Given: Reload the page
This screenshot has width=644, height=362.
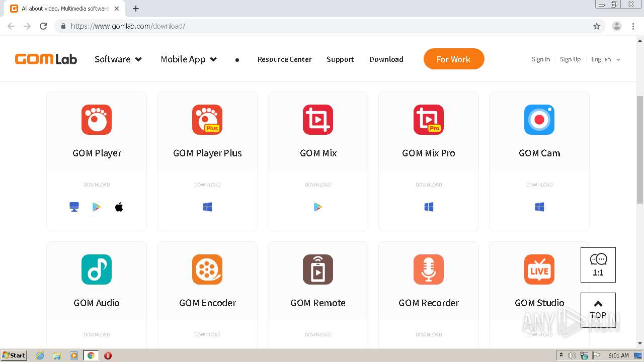Looking at the screenshot, I should pyautogui.click(x=43, y=26).
